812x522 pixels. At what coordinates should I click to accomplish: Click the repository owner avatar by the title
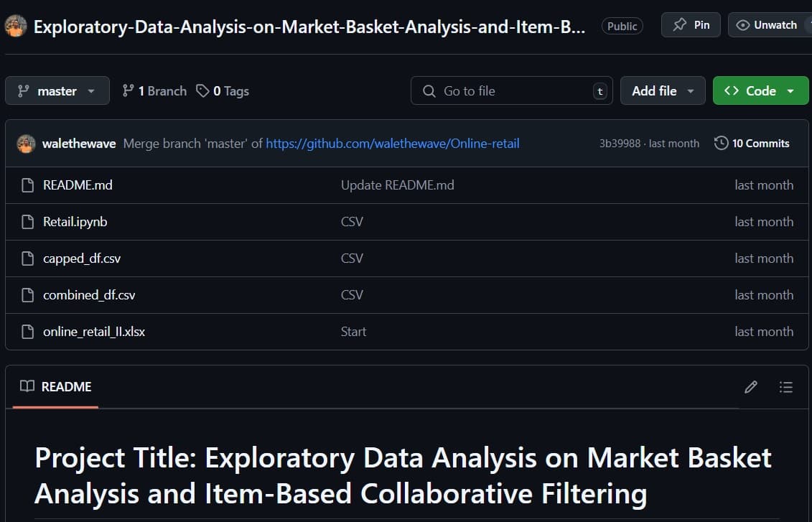click(x=16, y=26)
